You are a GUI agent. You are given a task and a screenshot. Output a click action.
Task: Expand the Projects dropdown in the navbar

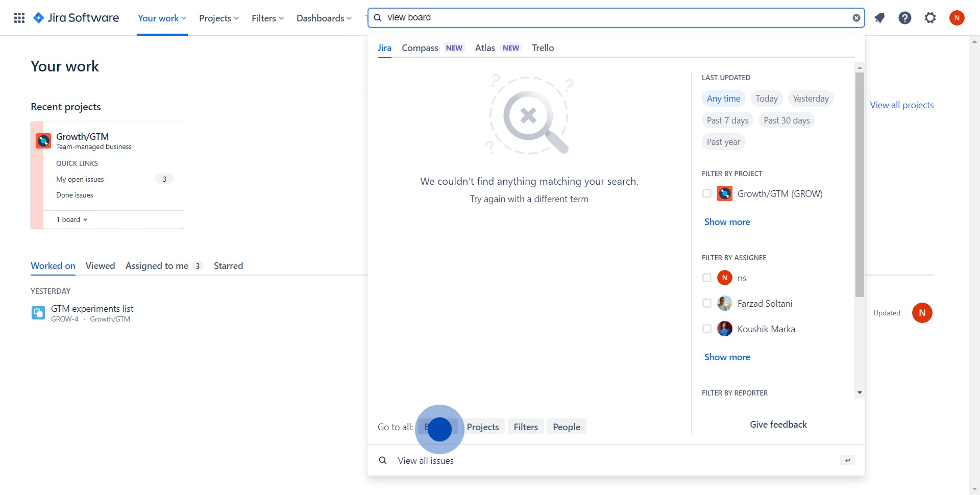218,18
